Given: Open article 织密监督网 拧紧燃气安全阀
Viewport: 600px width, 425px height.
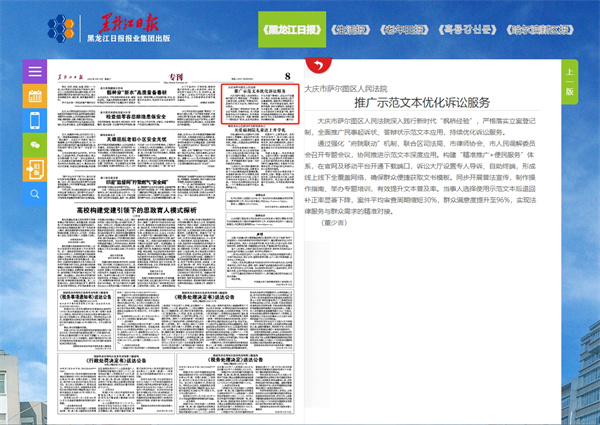Looking at the screenshot, I should click(137, 182).
